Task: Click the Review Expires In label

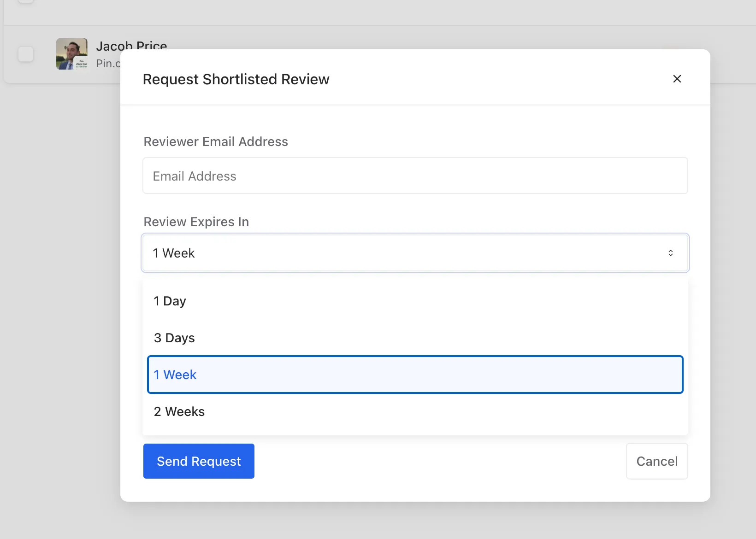Action: [196, 222]
